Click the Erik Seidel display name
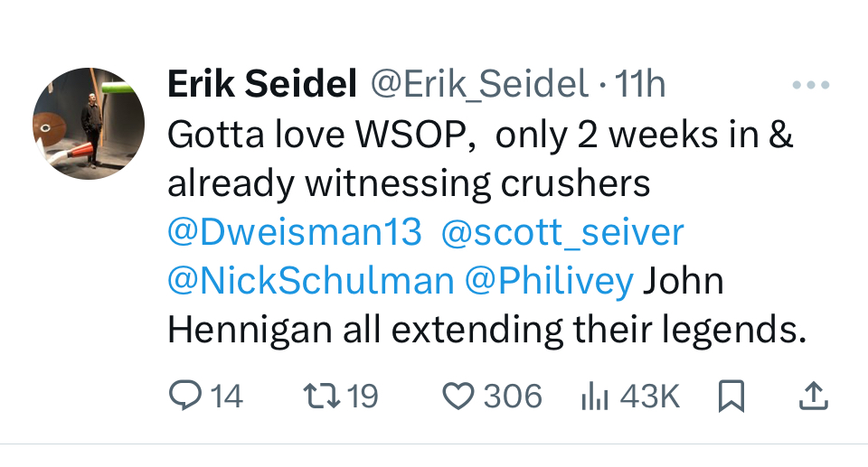This screenshot has width=868, height=467. click(x=261, y=86)
